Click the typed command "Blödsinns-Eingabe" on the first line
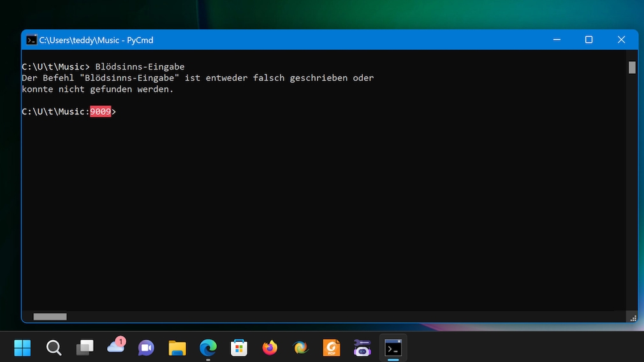The width and height of the screenshot is (644, 362). pyautogui.click(x=140, y=66)
